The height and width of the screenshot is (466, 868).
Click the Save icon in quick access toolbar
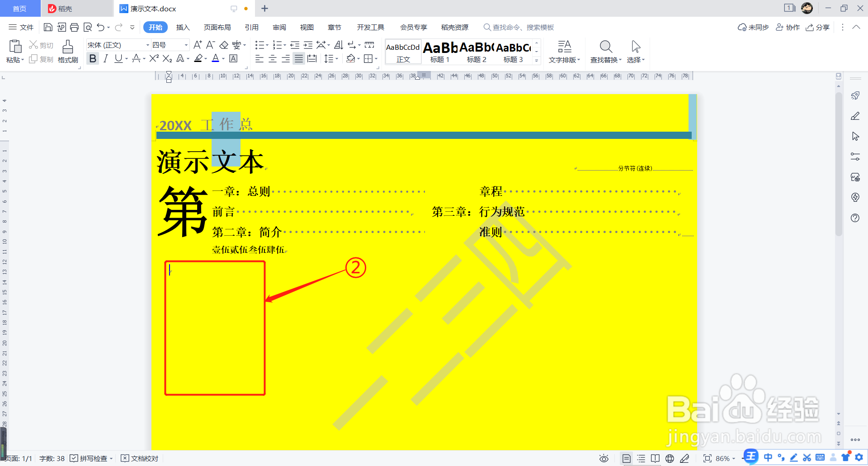48,27
